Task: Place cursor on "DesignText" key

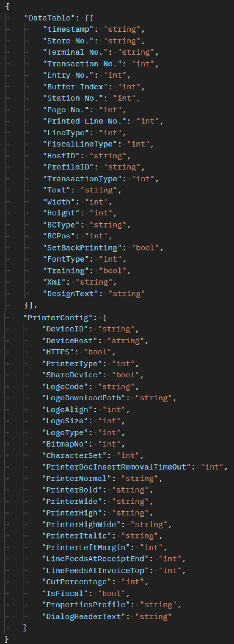Action: pos(70,294)
